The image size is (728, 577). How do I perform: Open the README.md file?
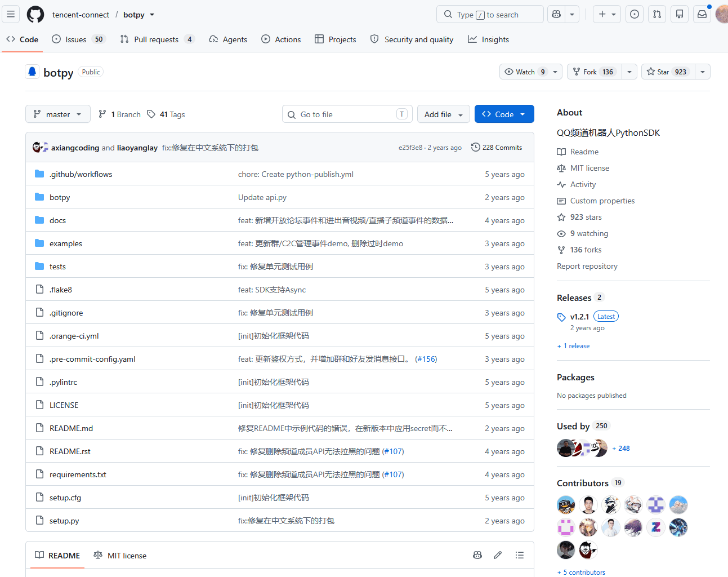pyautogui.click(x=71, y=428)
